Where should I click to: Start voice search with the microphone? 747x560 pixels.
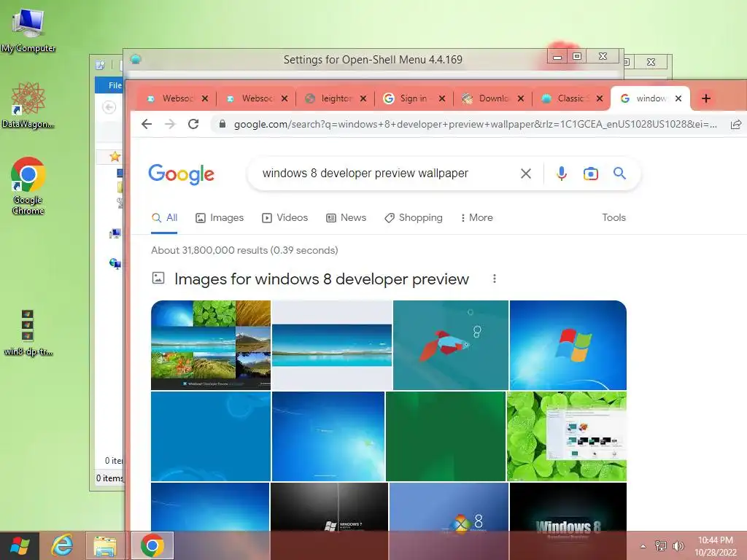point(562,174)
